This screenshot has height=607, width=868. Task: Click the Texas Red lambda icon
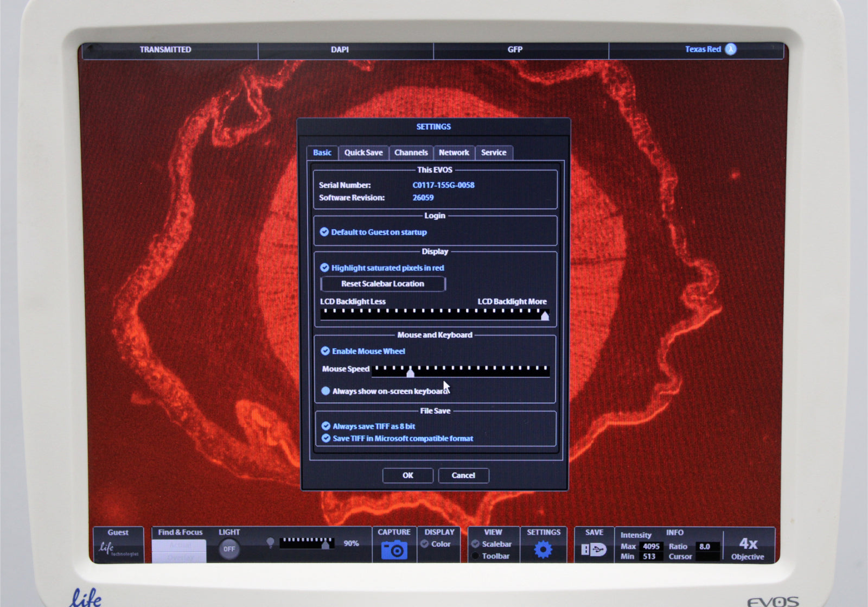731,49
